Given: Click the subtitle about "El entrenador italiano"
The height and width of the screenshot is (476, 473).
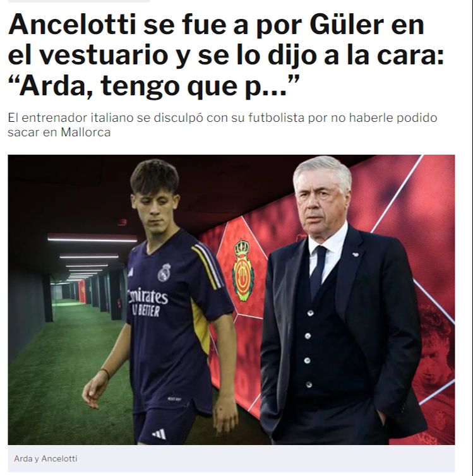Looking at the screenshot, I should click(x=222, y=125).
